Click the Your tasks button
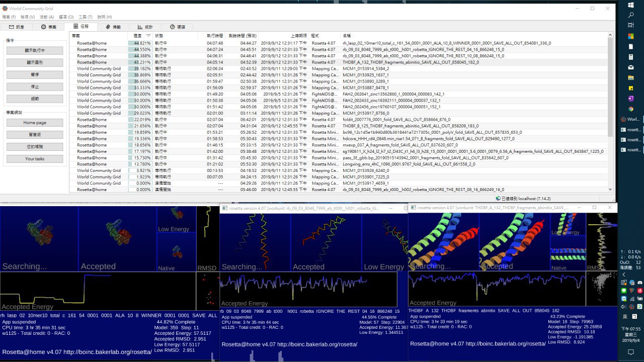Image resolution: width=644 pixels, height=362 pixels. click(x=35, y=159)
